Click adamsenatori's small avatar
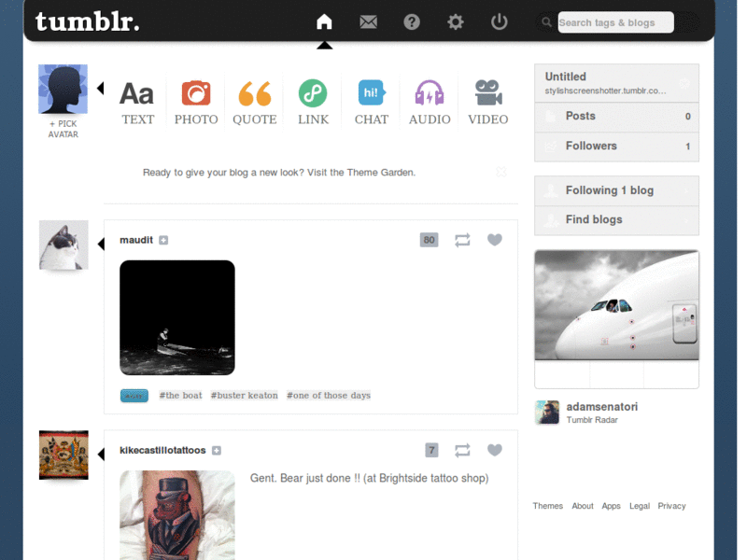Screen dimensions: 747x560 pyautogui.click(x=547, y=413)
